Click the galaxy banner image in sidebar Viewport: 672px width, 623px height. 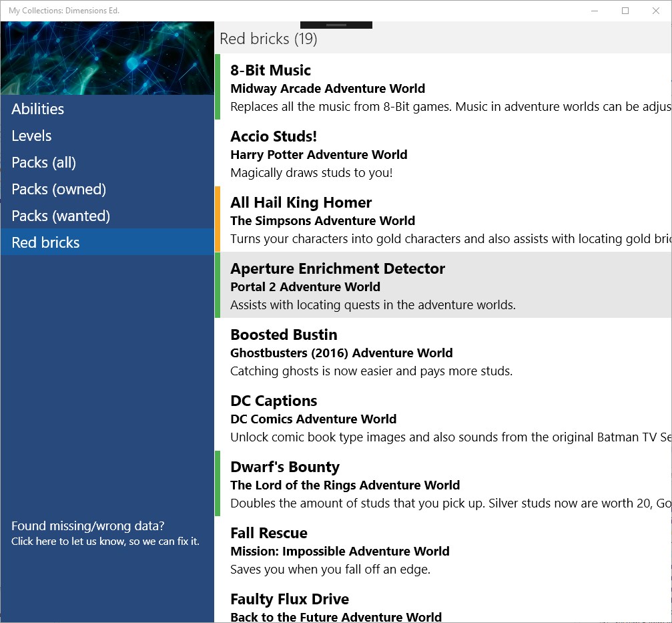(107, 58)
